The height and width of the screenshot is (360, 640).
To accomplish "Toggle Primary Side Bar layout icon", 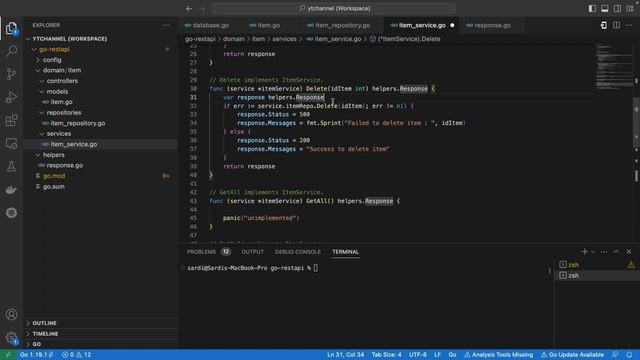I will point(592,9).
